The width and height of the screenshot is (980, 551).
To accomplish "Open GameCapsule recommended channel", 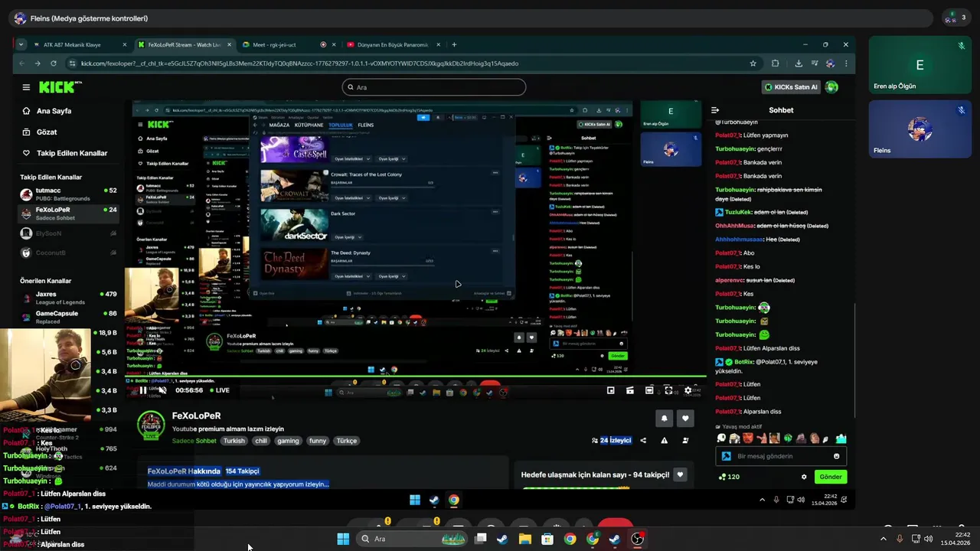I will 69,317.
